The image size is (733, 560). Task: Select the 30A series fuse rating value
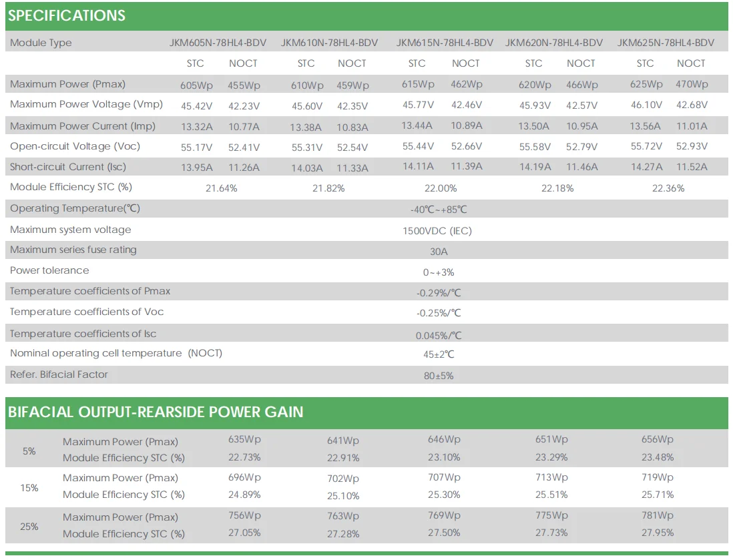(439, 252)
